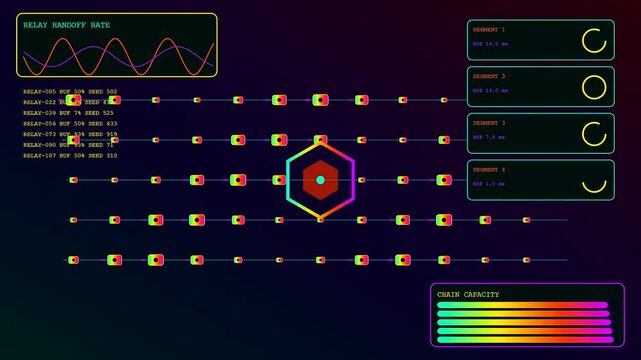The width and height of the screenshot is (641, 360).
Task: Select the RELAY-039 BUF 7% SEED 525 row
Action: pyautogui.click(x=68, y=113)
